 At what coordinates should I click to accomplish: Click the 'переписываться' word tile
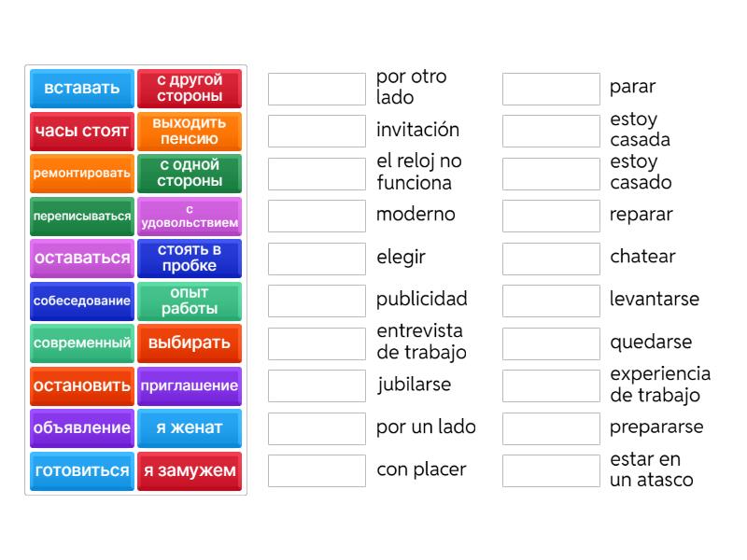tap(82, 217)
